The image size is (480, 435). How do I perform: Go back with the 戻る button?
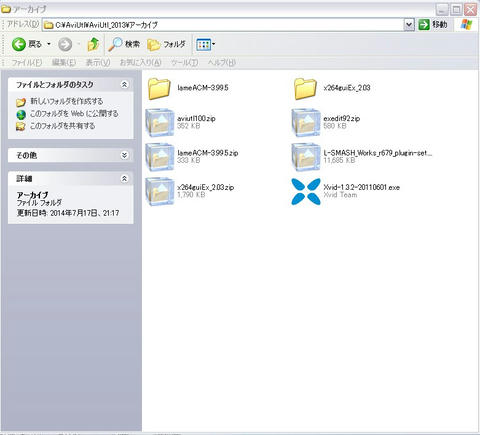coord(27,44)
